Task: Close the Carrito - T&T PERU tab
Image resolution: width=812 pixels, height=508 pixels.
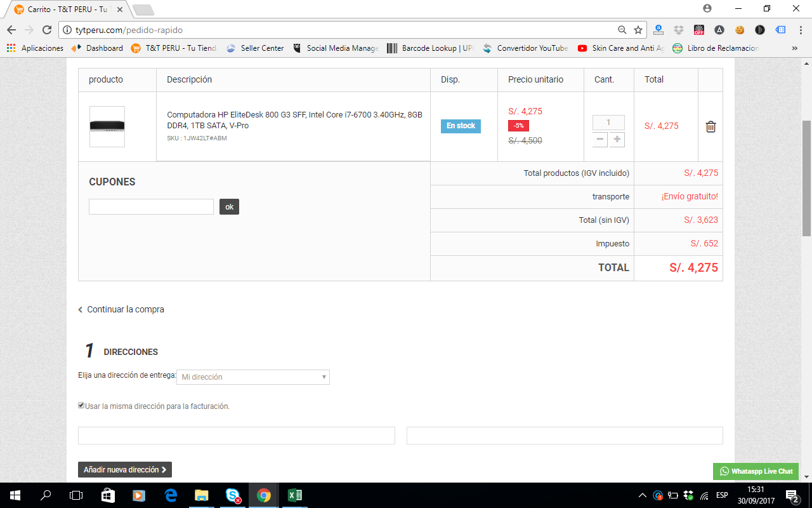Action: click(x=120, y=10)
